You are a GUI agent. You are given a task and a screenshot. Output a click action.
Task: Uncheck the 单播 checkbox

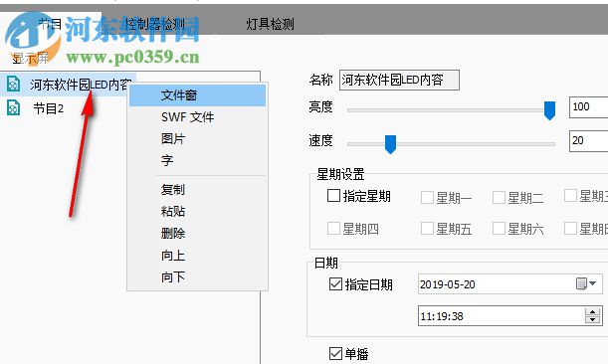[335, 353]
